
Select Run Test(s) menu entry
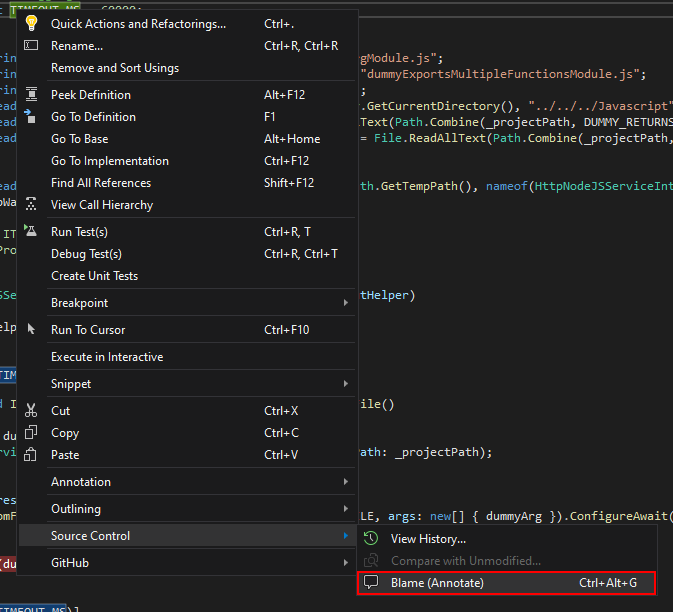pyautogui.click(x=187, y=232)
